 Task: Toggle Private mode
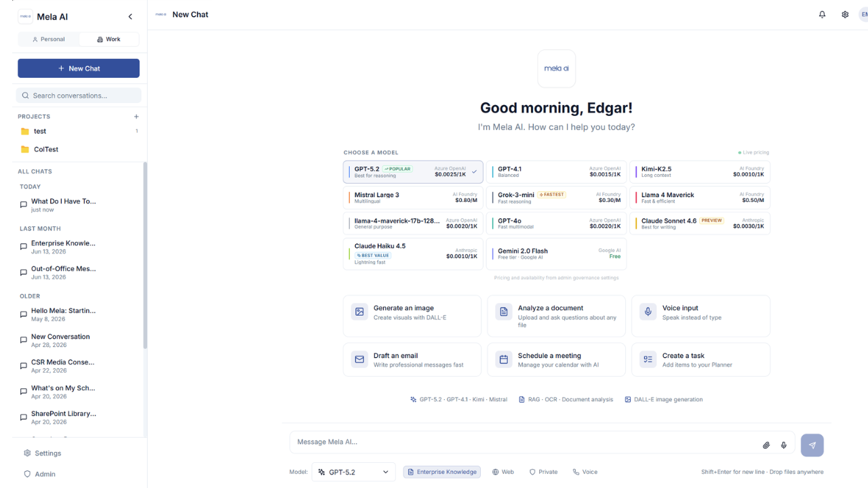544,472
